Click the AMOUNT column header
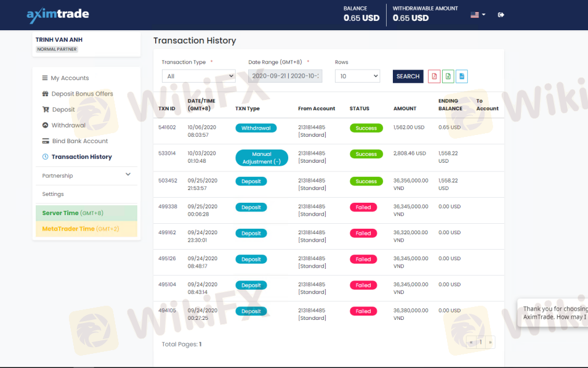 [x=405, y=108]
